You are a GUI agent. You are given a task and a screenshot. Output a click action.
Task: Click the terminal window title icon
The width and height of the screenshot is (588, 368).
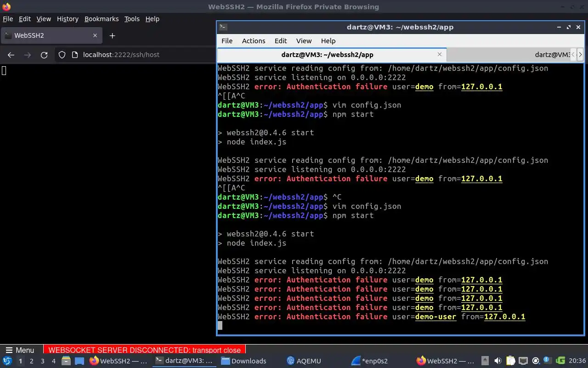tap(222, 27)
